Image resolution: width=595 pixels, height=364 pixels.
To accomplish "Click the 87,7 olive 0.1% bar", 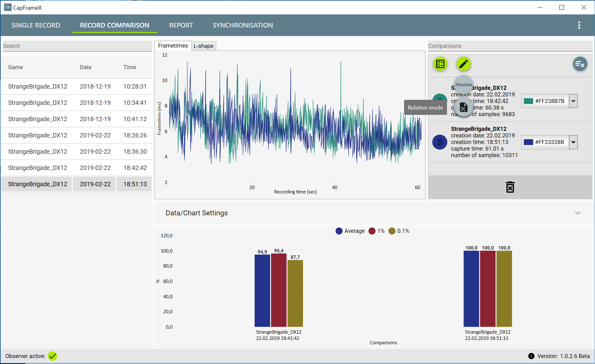I will coord(295,294).
